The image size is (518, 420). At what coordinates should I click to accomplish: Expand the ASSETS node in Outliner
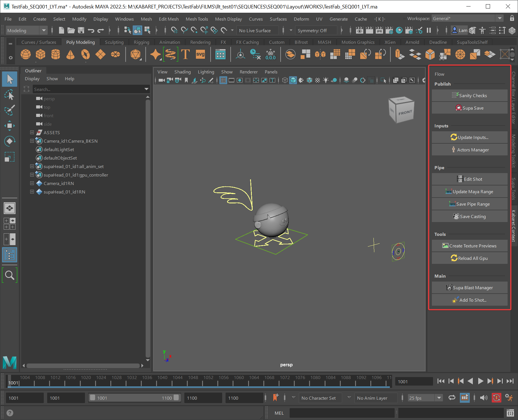pos(32,132)
